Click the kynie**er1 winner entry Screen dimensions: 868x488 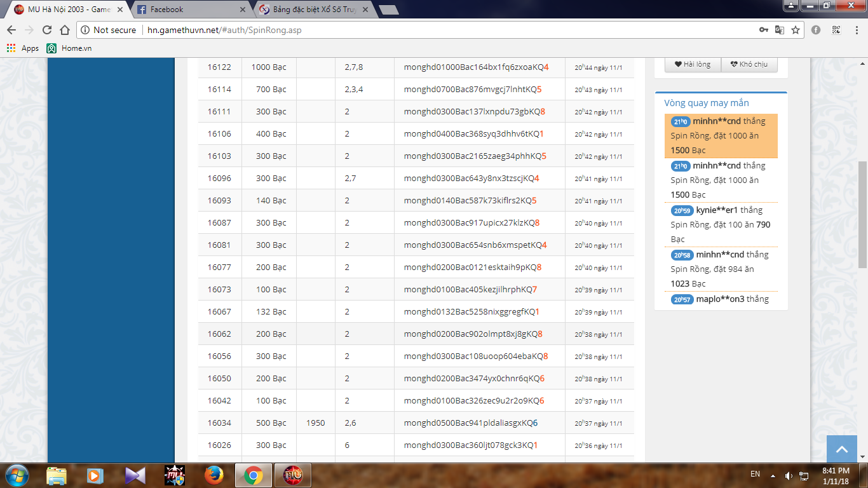[x=721, y=225]
